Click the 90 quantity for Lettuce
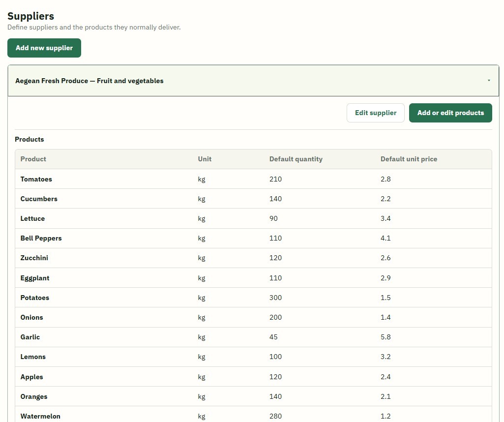Viewport: 504px width, 422px height. (273, 218)
